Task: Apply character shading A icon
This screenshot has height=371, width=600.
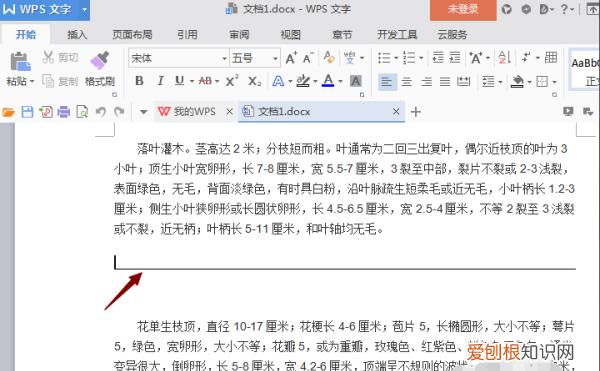Action: [356, 81]
